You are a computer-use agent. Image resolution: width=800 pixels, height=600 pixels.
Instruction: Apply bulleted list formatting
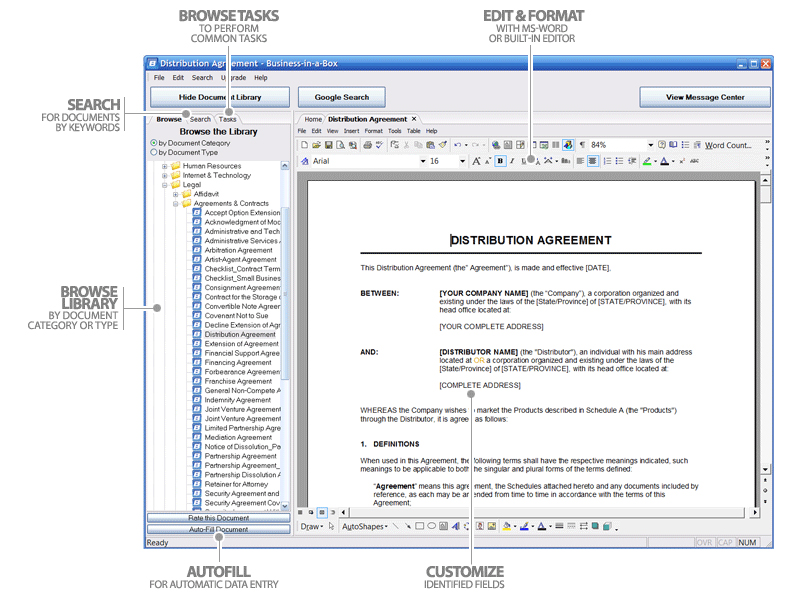tap(619, 161)
